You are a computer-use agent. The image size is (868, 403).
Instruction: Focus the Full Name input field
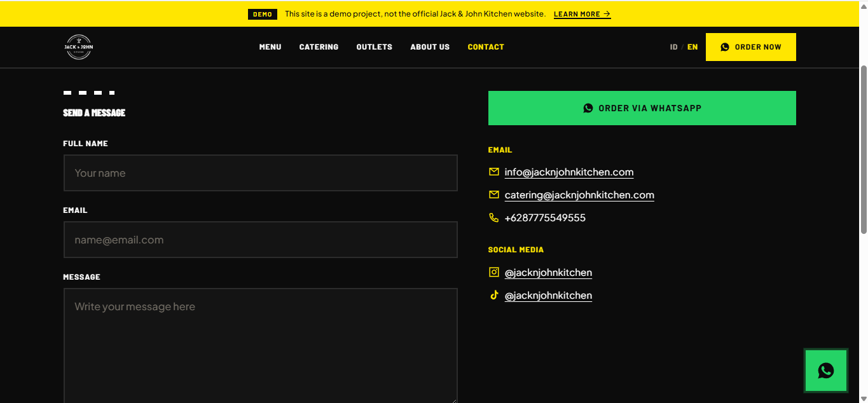click(261, 173)
